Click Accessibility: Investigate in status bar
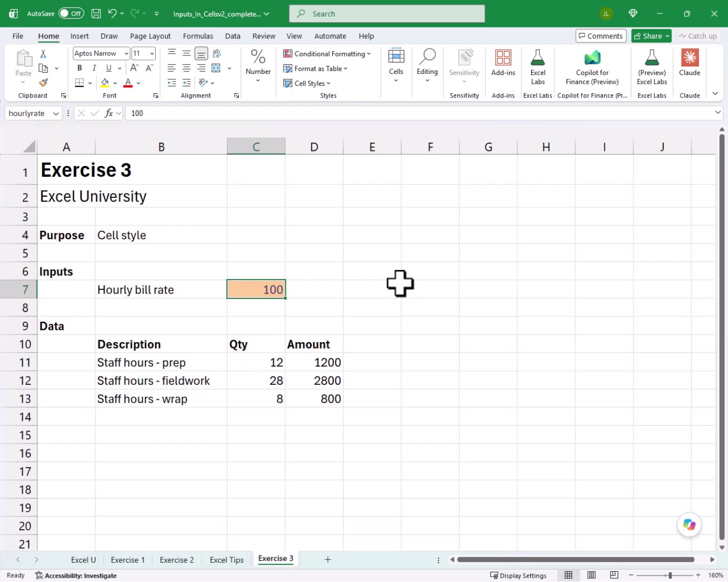The width and height of the screenshot is (728, 582). pos(76,576)
